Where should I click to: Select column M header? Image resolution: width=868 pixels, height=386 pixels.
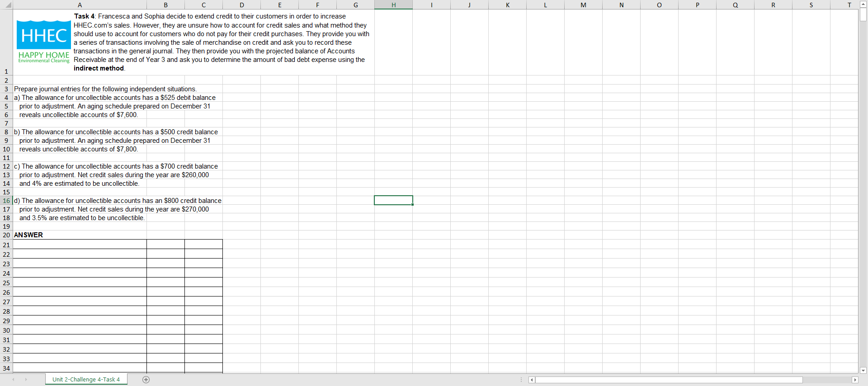pyautogui.click(x=583, y=5)
